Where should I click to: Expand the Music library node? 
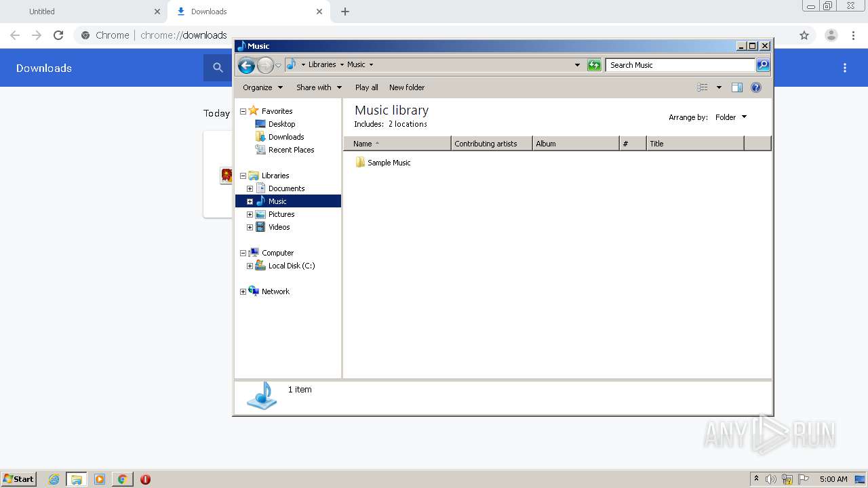click(x=250, y=201)
